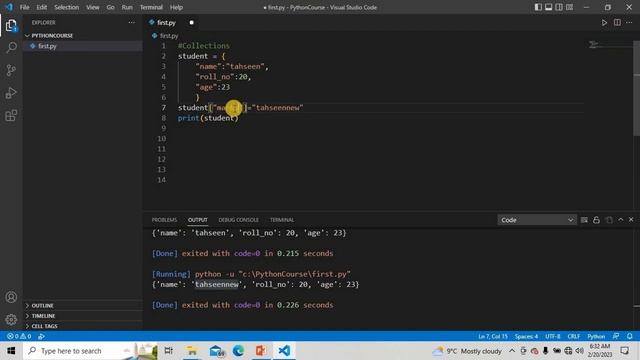Screen dimensions: 640x360
Task: Open the Go menu
Action: (111, 7)
